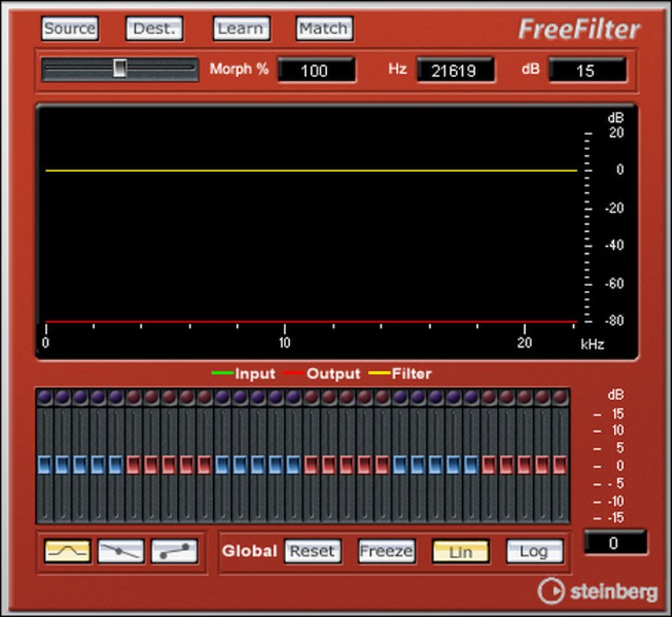This screenshot has width=672, height=617.
Task: Click the rightmost red EQ fader handle
Action: coord(559,464)
